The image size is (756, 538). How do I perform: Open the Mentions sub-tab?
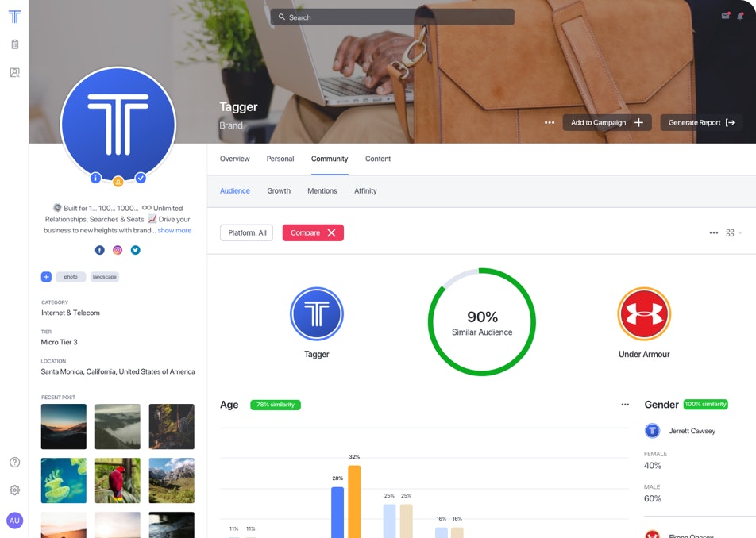322,190
